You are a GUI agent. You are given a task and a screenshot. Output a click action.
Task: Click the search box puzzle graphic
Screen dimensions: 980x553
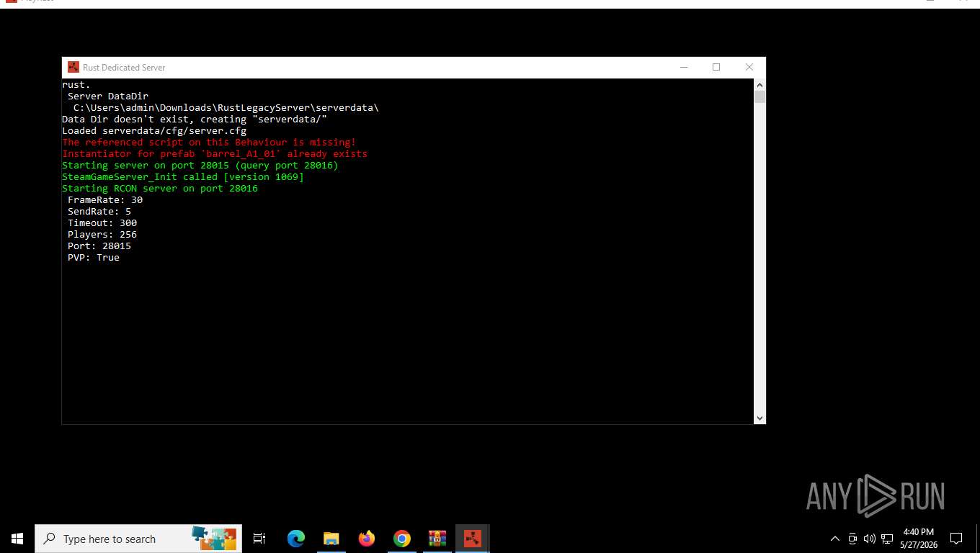214,539
